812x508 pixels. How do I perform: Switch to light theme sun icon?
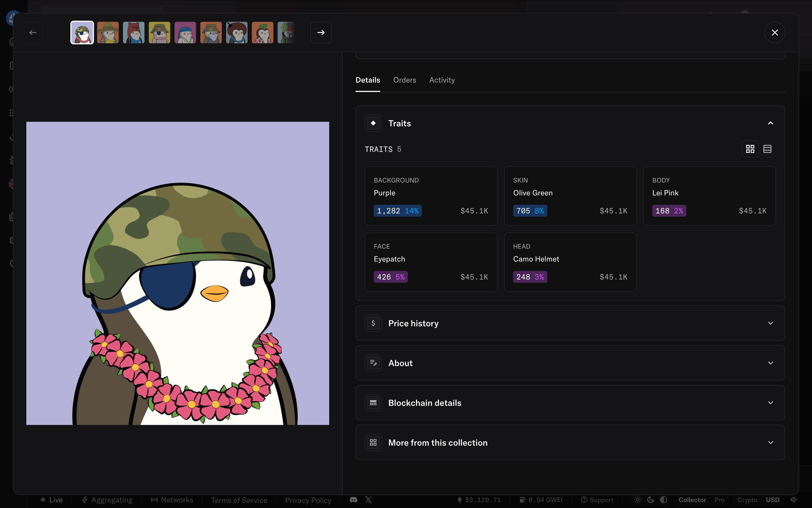[638, 500]
